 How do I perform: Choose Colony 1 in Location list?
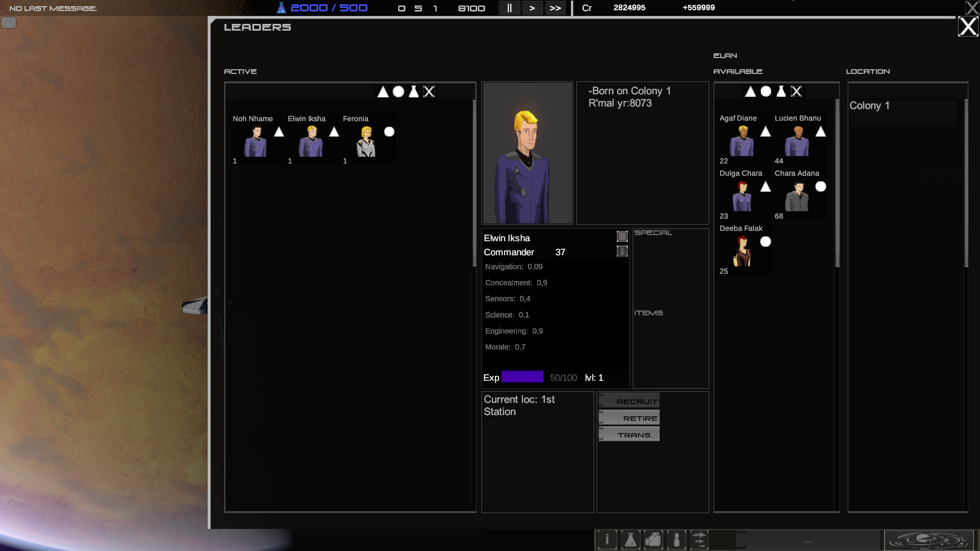pyautogui.click(x=902, y=113)
